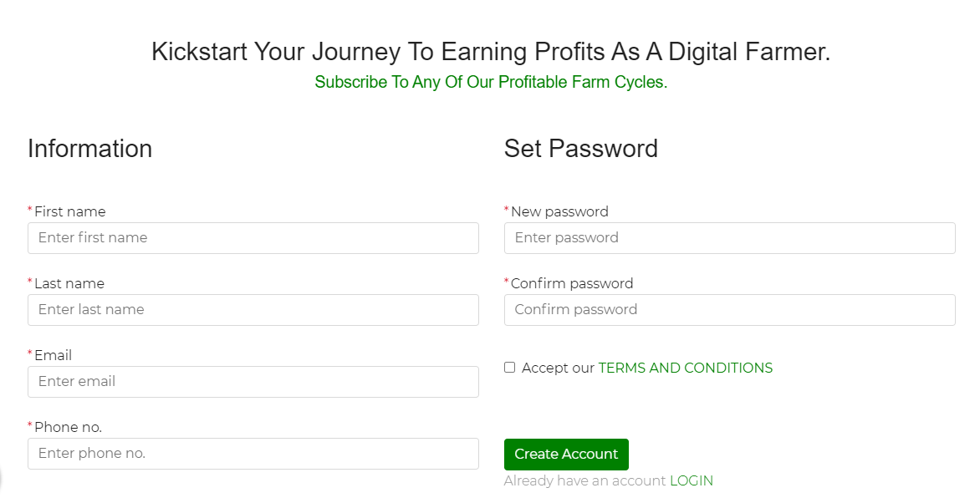The image size is (980, 498).
Task: Click the Phone no. label
Action: (x=68, y=427)
